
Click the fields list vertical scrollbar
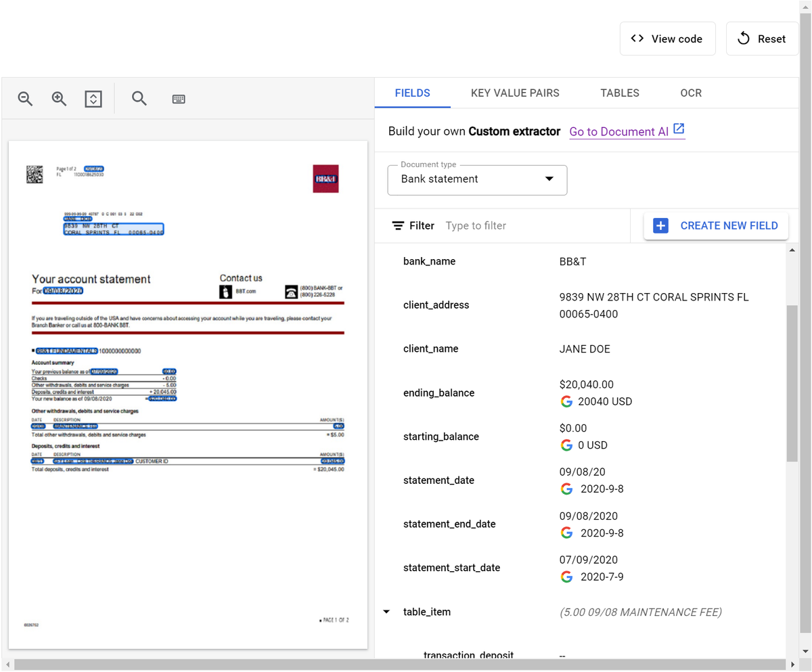click(793, 382)
